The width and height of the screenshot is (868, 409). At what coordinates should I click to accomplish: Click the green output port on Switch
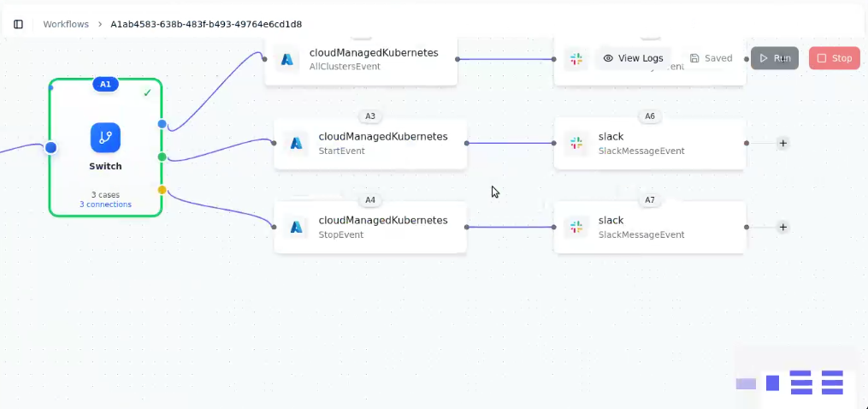click(x=162, y=157)
